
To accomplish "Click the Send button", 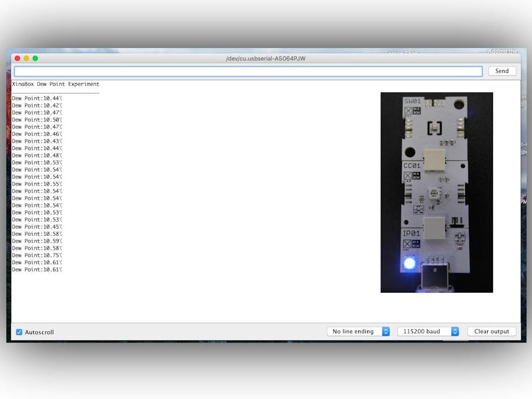I will pyautogui.click(x=502, y=71).
